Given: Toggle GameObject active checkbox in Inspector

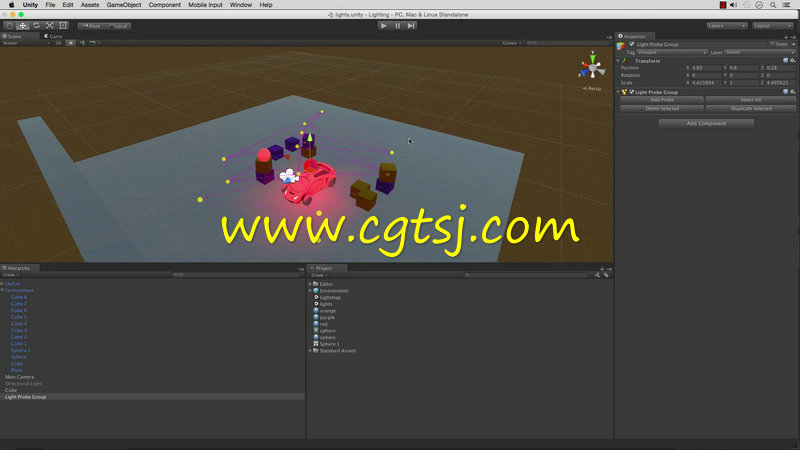Looking at the screenshot, I should click(x=632, y=44).
